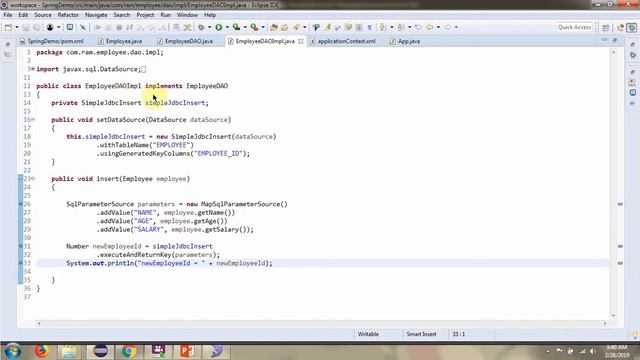Click the Search flashlight toolbar icon
The width and height of the screenshot is (640, 360).
tap(296, 27)
